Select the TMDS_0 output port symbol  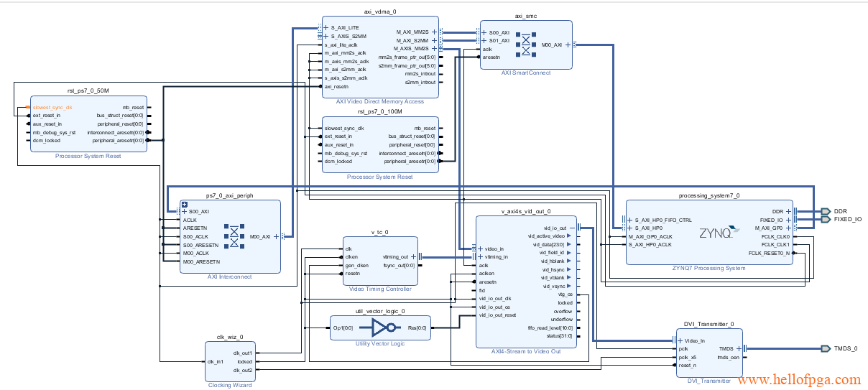click(825, 348)
